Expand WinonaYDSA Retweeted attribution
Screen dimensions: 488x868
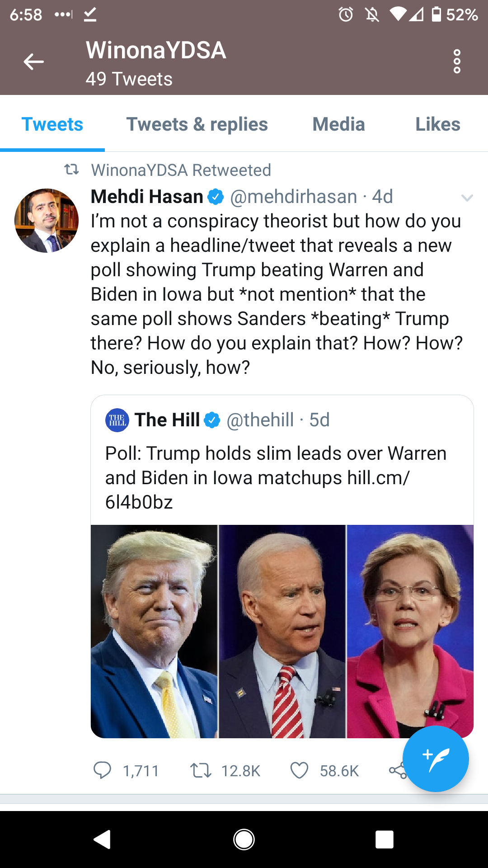click(181, 170)
